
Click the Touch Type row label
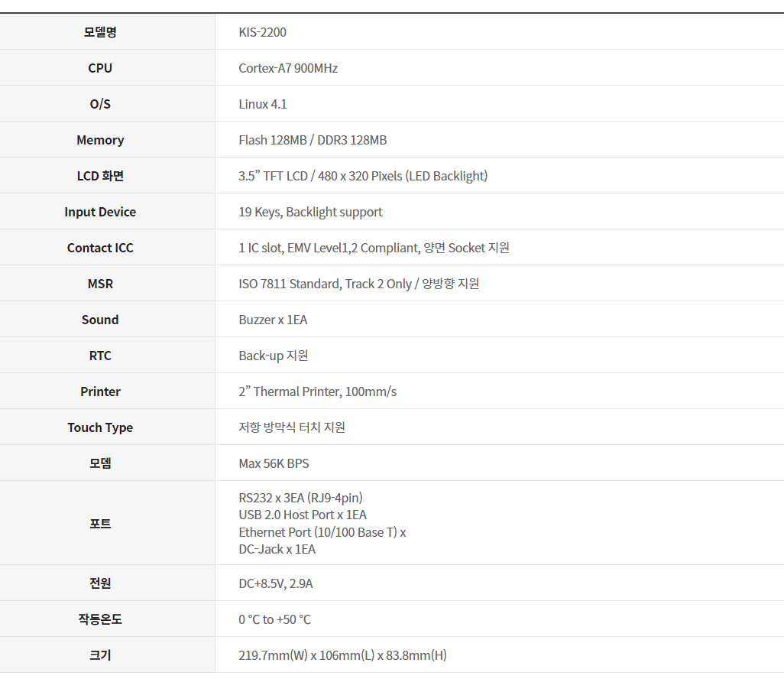(100, 427)
